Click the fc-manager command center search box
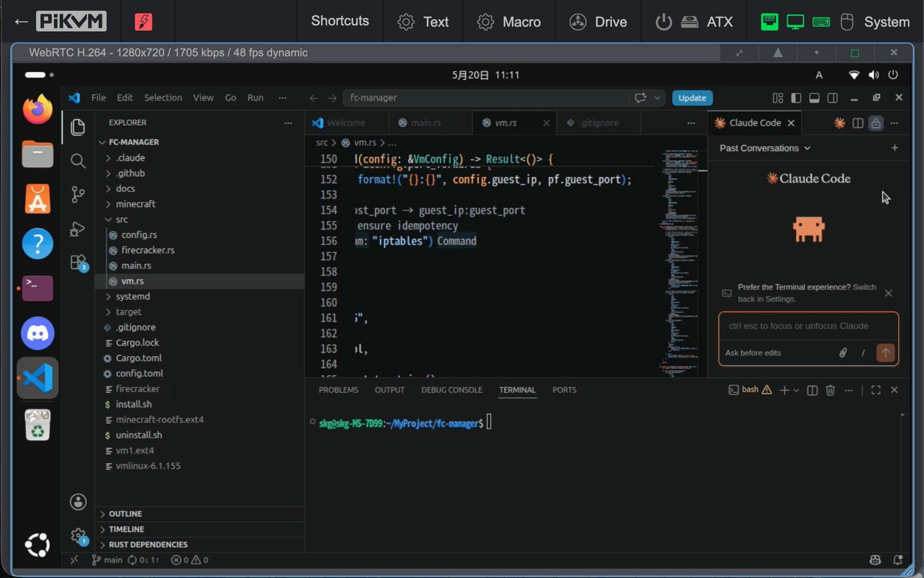Viewport: 924px width, 578px height. (486, 98)
